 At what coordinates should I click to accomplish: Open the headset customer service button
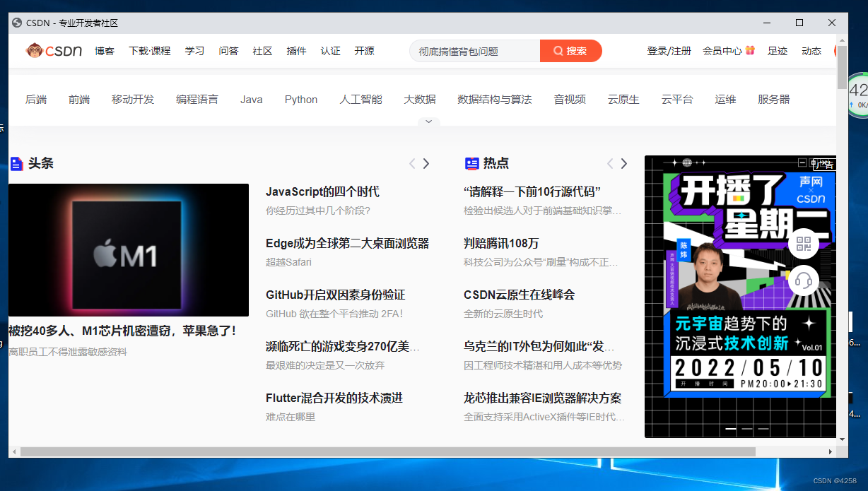pyautogui.click(x=804, y=281)
